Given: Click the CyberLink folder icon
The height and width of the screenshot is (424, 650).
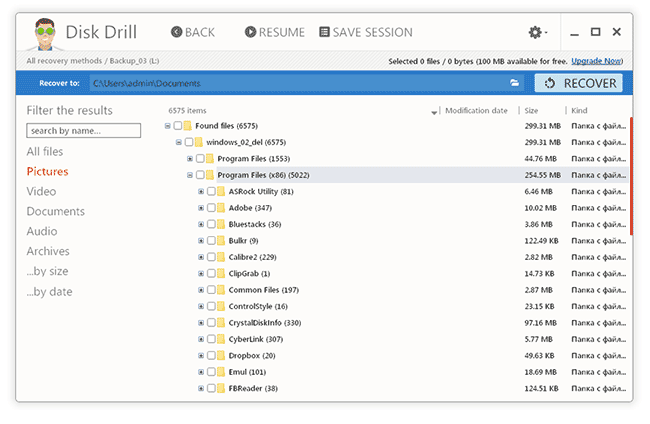Looking at the screenshot, I should click(x=221, y=339).
